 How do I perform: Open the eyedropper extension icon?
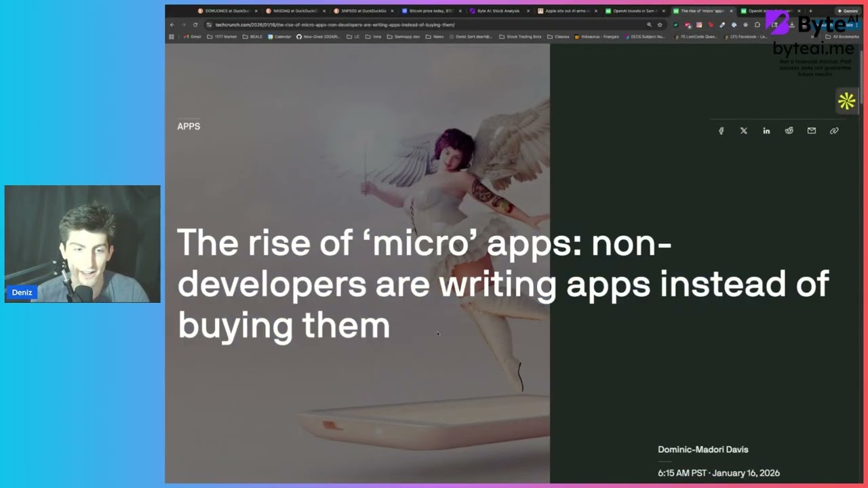pos(722,24)
